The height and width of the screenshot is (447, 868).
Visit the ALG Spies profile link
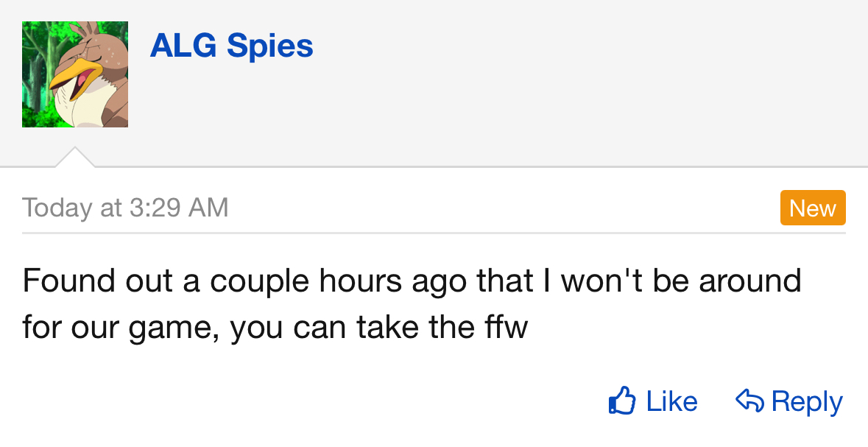tap(231, 46)
